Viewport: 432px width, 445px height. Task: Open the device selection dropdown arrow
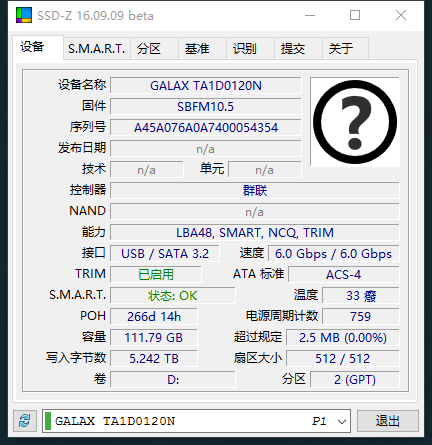coord(342,421)
